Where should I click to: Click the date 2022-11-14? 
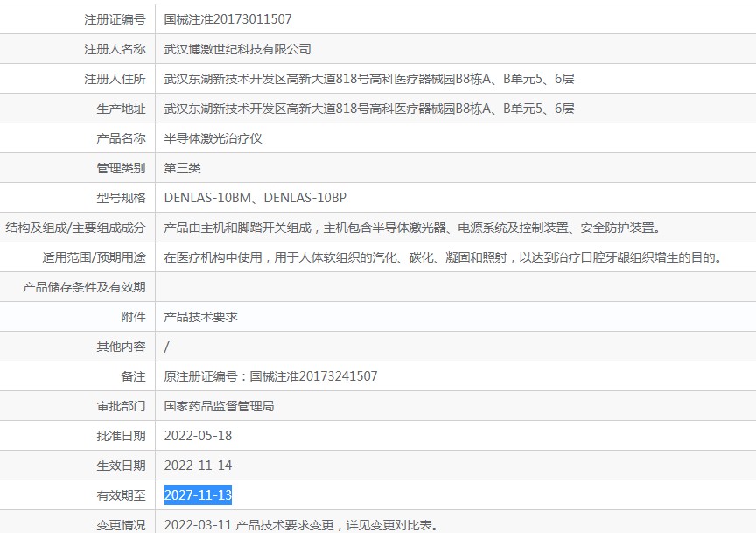198,466
